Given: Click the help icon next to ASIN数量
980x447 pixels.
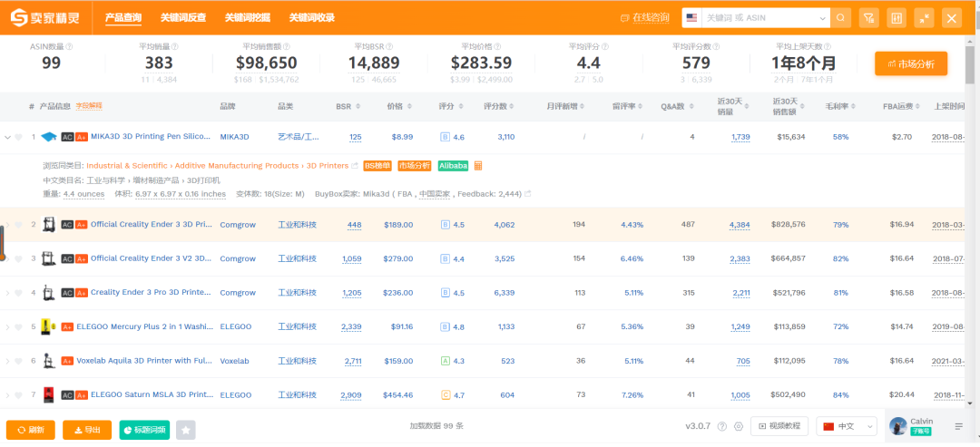Looking at the screenshot, I should pos(69,47).
